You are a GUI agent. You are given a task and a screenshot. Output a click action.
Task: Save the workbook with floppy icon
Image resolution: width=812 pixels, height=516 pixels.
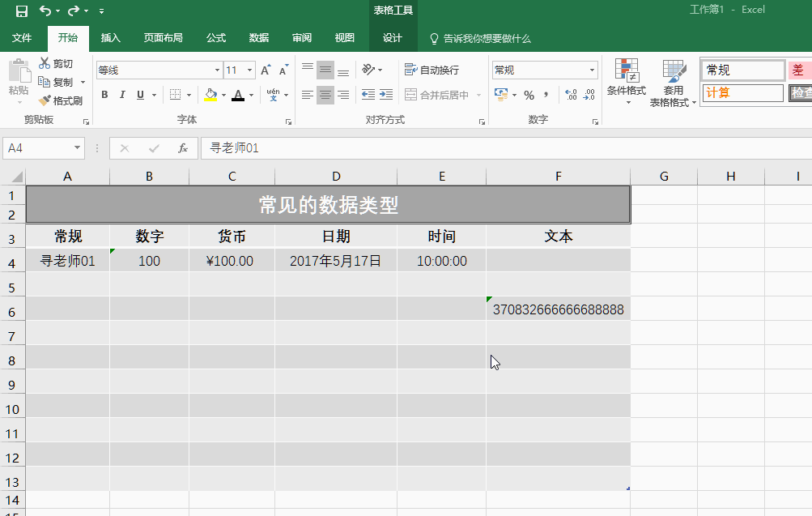(22, 11)
